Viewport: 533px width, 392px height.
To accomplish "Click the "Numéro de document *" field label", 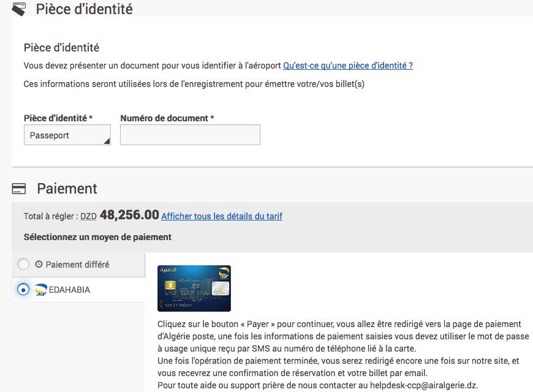I will (x=167, y=118).
